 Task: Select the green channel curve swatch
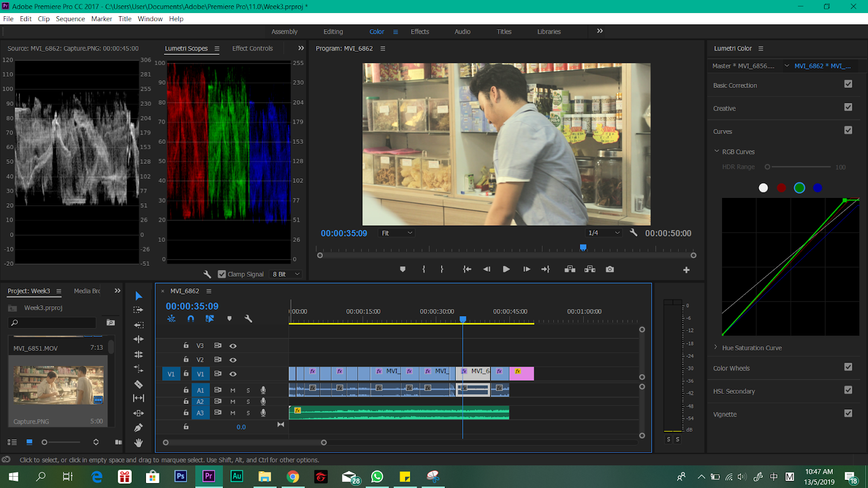(x=799, y=188)
